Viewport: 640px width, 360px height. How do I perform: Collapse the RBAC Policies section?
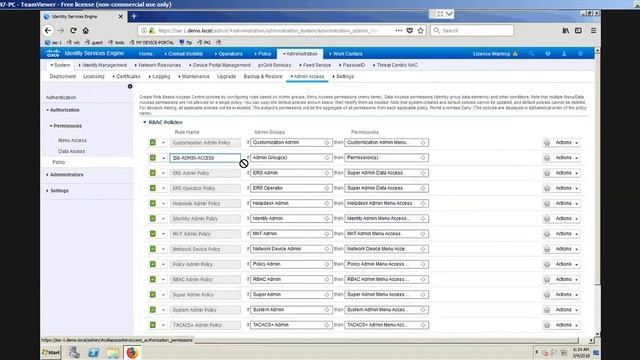(x=144, y=122)
